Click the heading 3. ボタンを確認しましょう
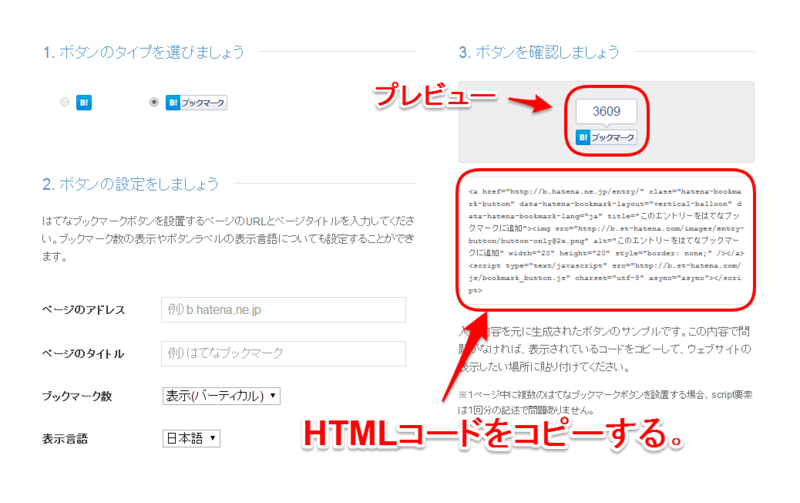This screenshot has height=503, width=800. 539,52
